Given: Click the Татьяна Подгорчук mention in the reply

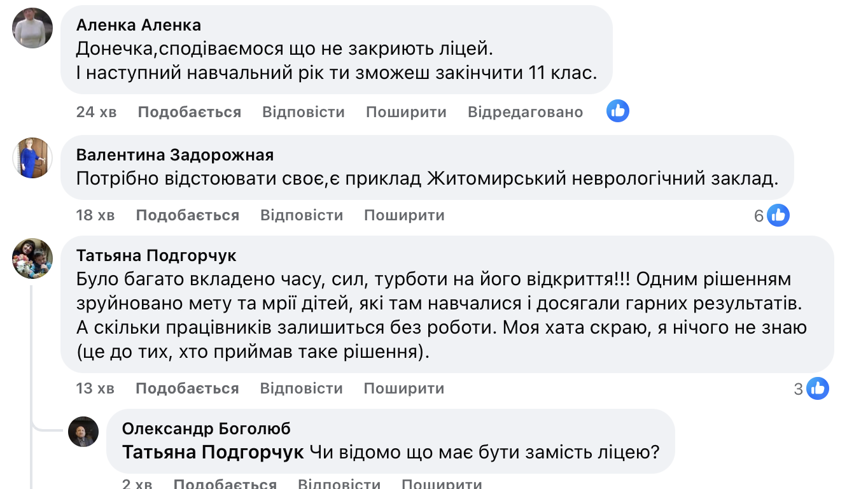Looking at the screenshot, I should (x=213, y=453).
